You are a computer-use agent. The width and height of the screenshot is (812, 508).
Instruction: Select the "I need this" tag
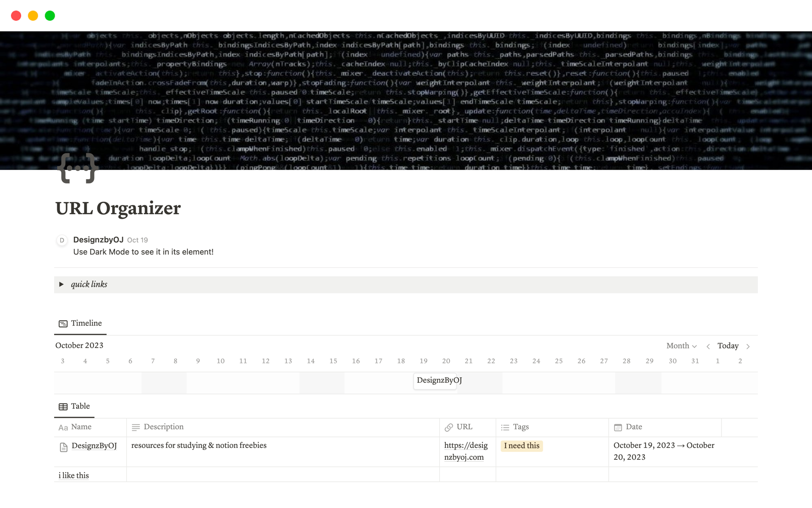pyautogui.click(x=521, y=446)
